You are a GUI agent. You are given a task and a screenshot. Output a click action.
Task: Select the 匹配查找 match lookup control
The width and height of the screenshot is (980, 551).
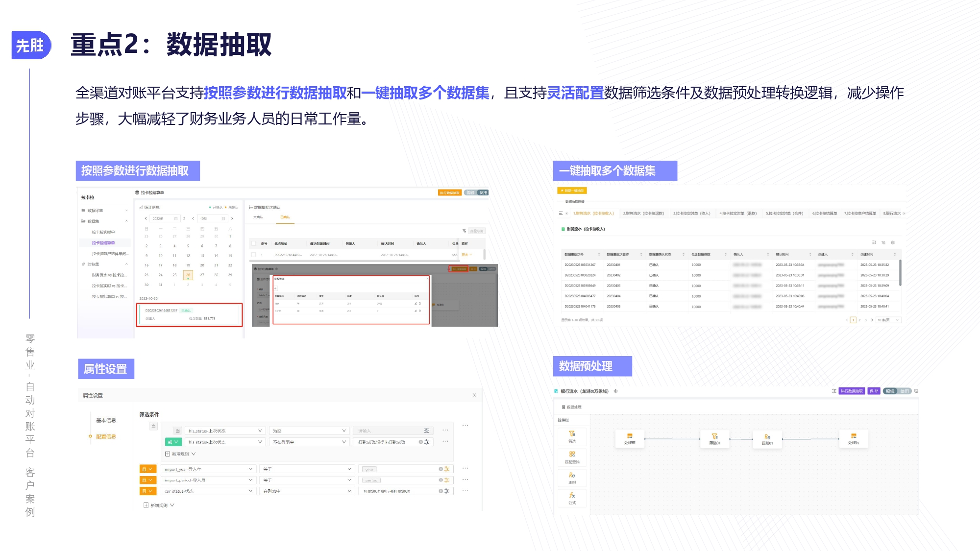click(x=572, y=457)
